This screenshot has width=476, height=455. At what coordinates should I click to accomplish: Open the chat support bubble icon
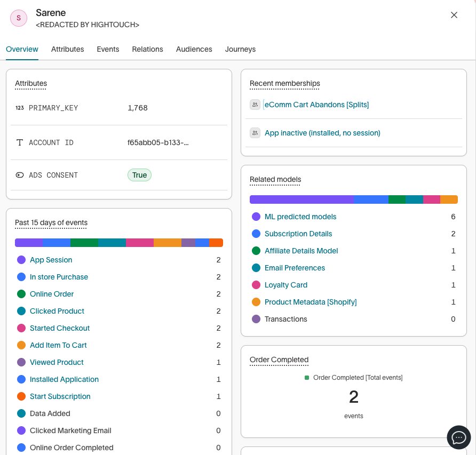coord(458,437)
